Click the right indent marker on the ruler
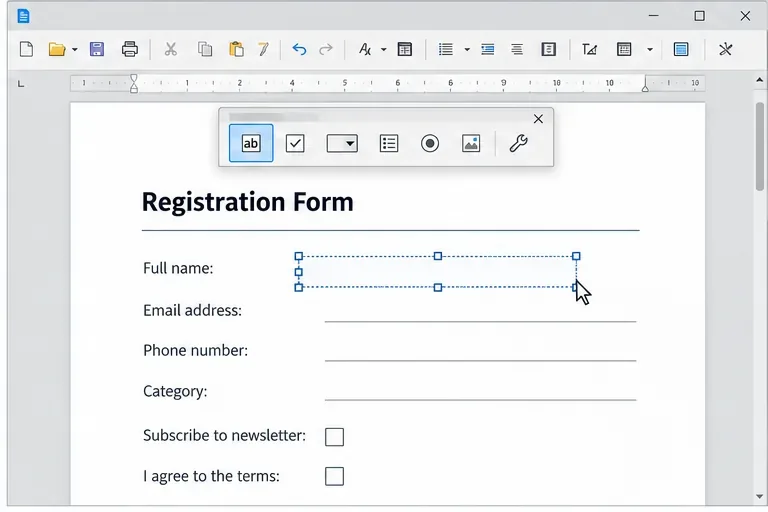Viewport: 768px width, 512px height. coord(645,87)
